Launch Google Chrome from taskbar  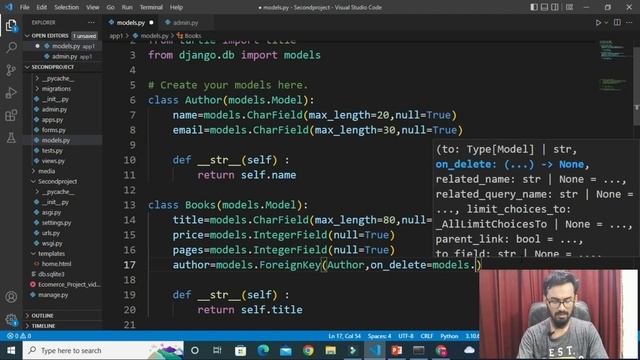pos(308,351)
